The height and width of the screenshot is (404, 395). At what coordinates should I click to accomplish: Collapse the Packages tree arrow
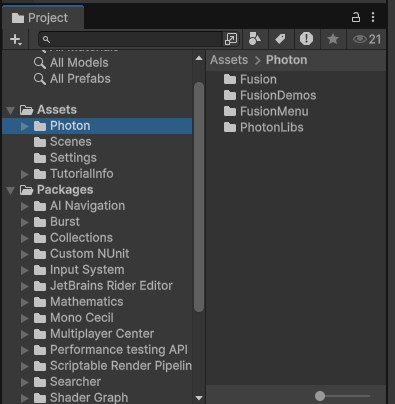coord(11,190)
